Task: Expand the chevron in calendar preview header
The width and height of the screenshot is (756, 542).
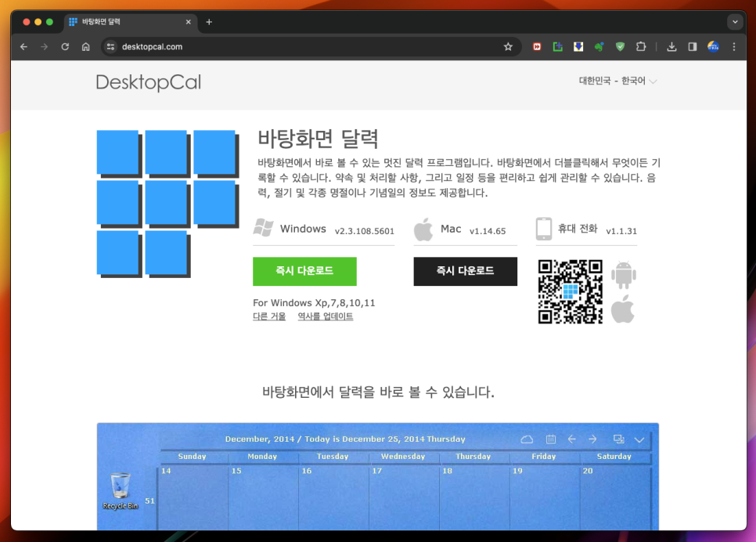Action: click(x=639, y=439)
